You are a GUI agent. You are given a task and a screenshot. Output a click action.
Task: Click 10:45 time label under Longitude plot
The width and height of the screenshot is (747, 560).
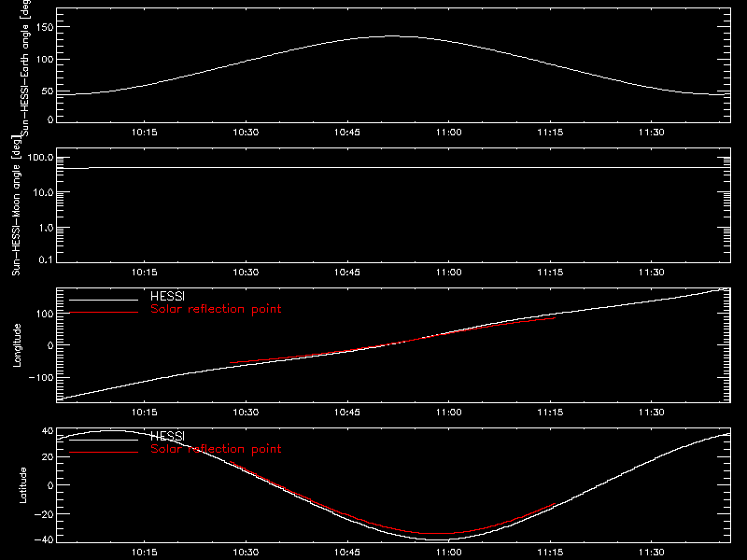point(347,413)
